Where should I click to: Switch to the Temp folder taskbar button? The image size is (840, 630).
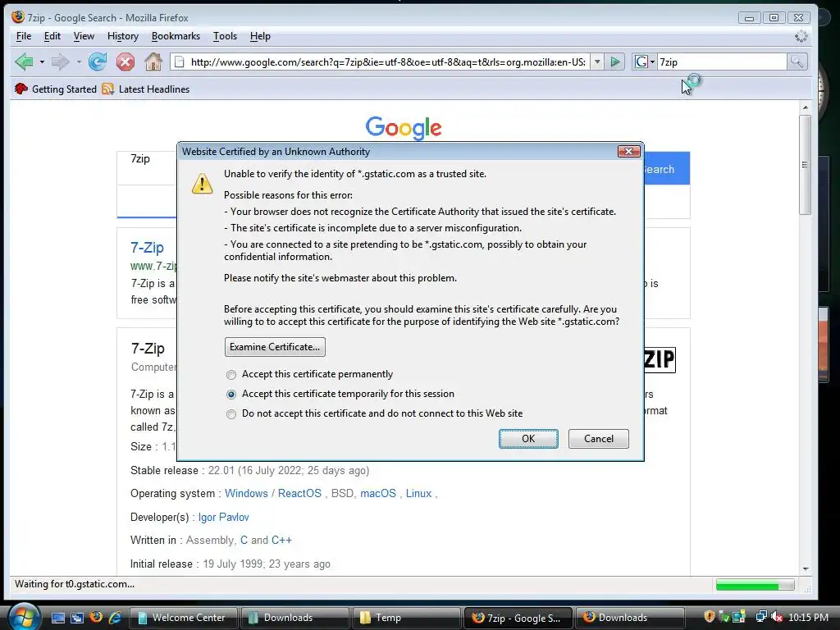click(x=407, y=618)
